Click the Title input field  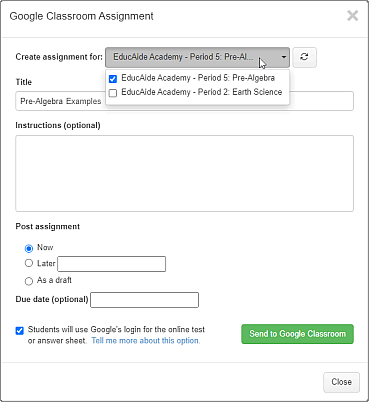coord(184,101)
